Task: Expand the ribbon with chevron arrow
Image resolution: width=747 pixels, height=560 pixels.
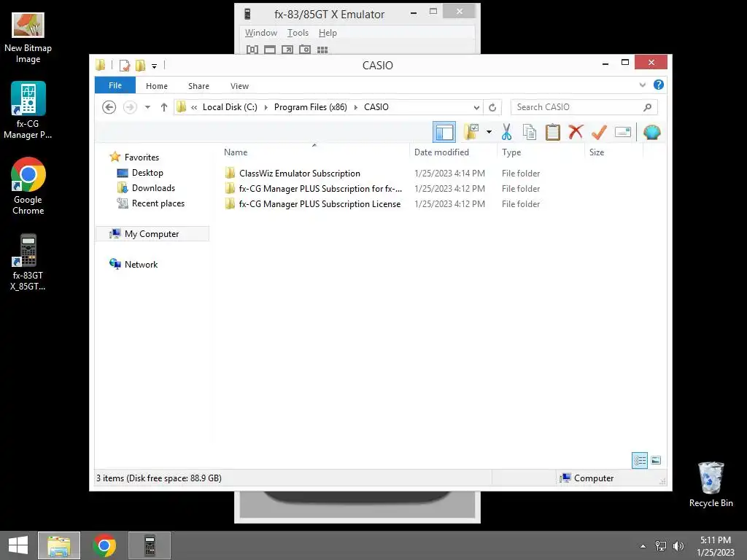Action: click(x=642, y=85)
